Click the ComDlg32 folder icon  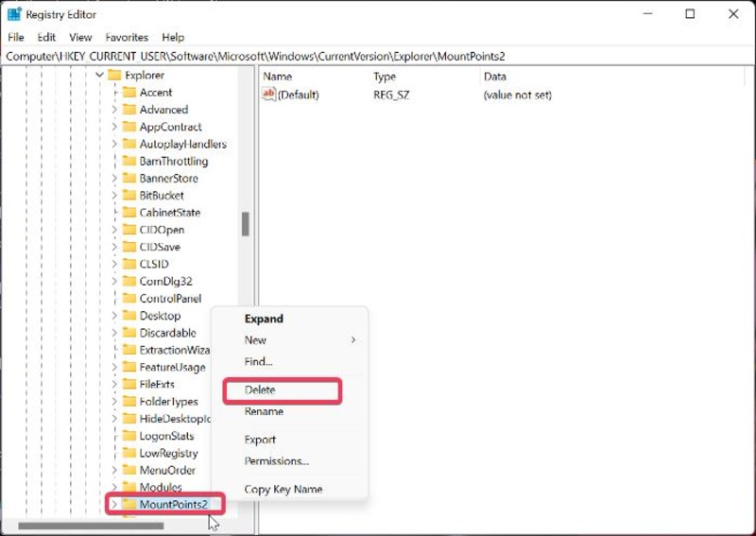pos(129,282)
